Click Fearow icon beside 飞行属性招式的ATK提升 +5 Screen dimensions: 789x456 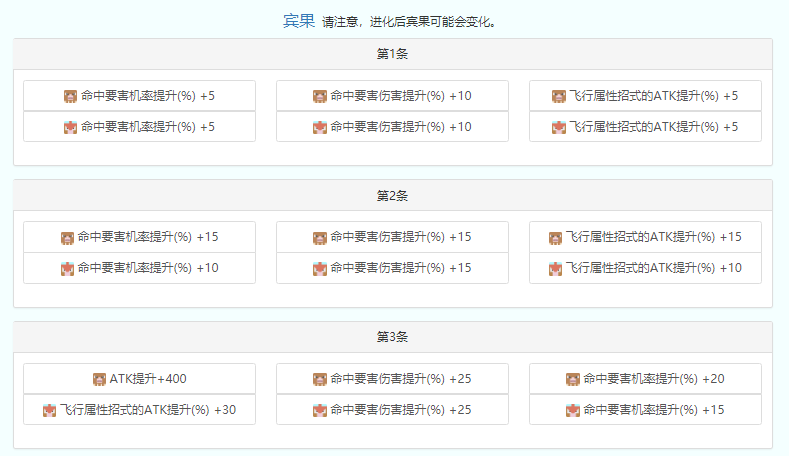point(559,127)
